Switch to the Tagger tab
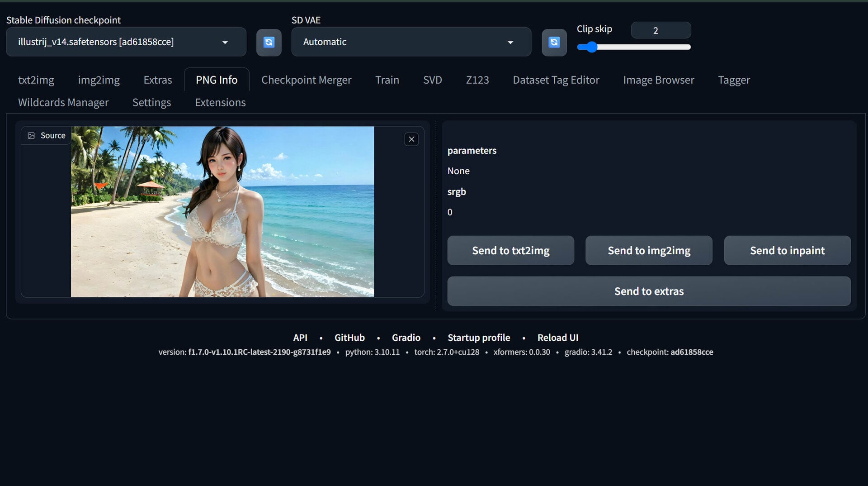The width and height of the screenshot is (868, 486). [x=734, y=80]
